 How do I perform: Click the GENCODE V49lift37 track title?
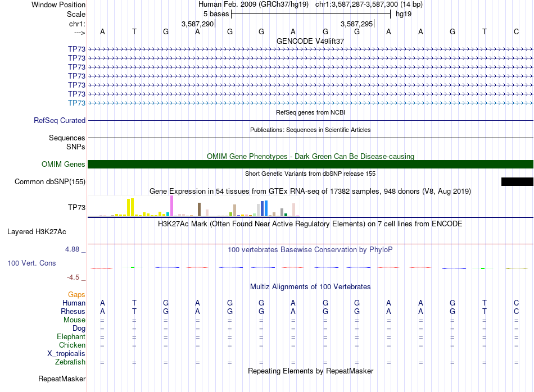click(310, 41)
